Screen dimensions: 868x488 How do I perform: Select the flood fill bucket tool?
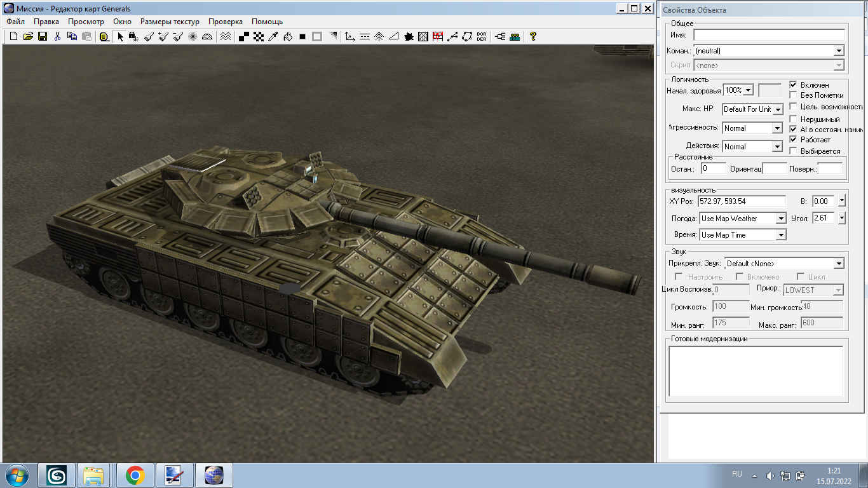(288, 36)
